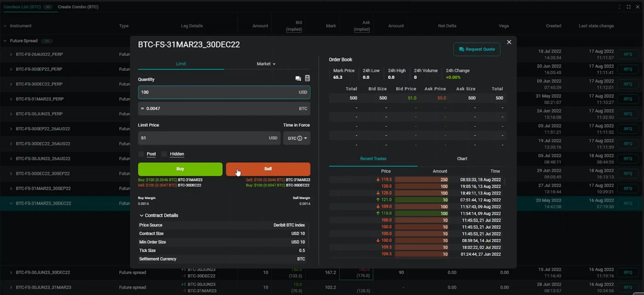
Task: Click the Hidden label
Action: click(177, 154)
